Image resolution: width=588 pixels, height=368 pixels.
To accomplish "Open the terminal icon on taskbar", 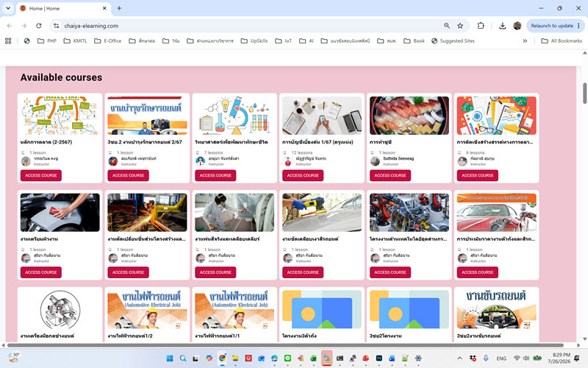I will coord(340,358).
